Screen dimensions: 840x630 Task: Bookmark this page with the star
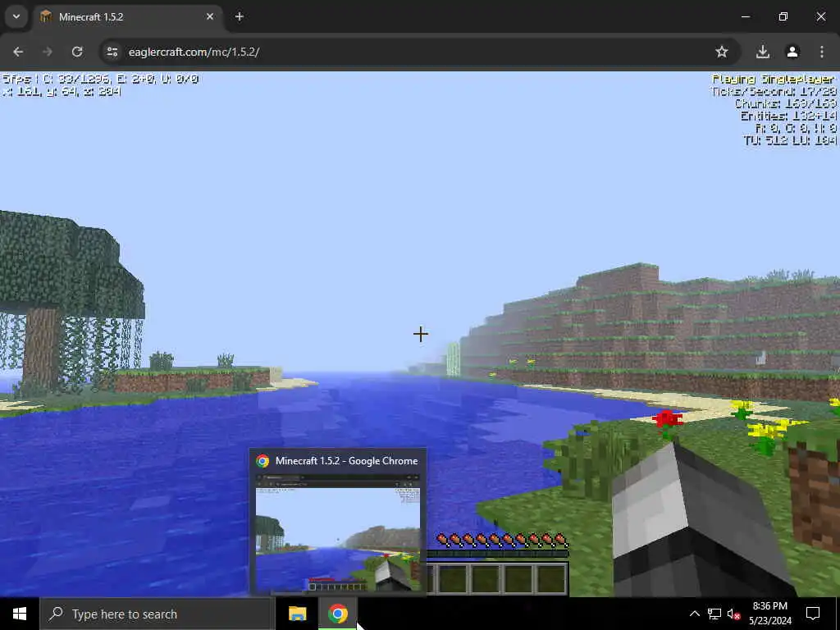click(x=722, y=52)
